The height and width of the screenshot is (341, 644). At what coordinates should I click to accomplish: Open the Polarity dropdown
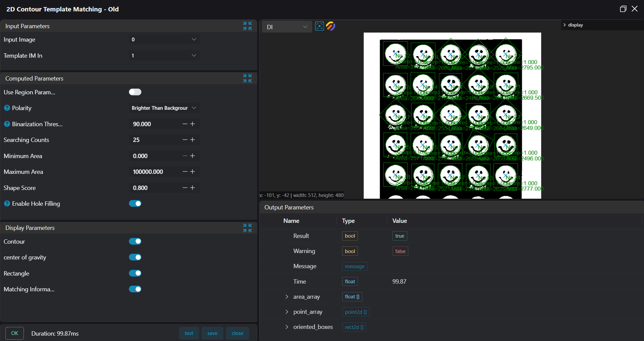[164, 108]
